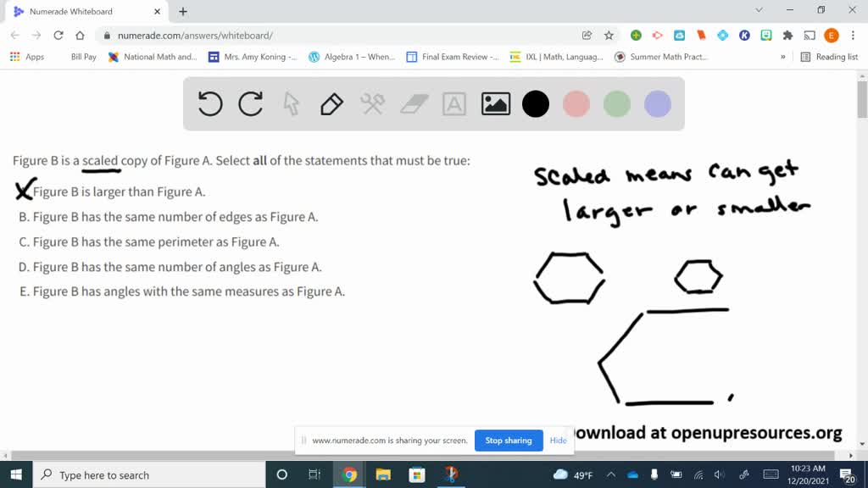Show hidden bookmarks with the chevron
868x488 pixels.
point(782,57)
